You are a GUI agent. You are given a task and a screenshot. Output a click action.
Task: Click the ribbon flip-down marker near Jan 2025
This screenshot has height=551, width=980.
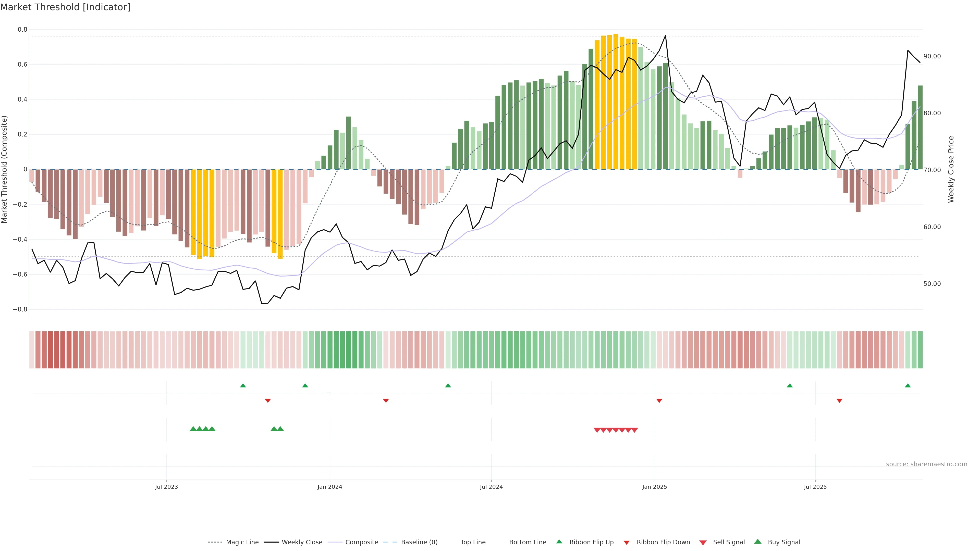[x=659, y=400]
